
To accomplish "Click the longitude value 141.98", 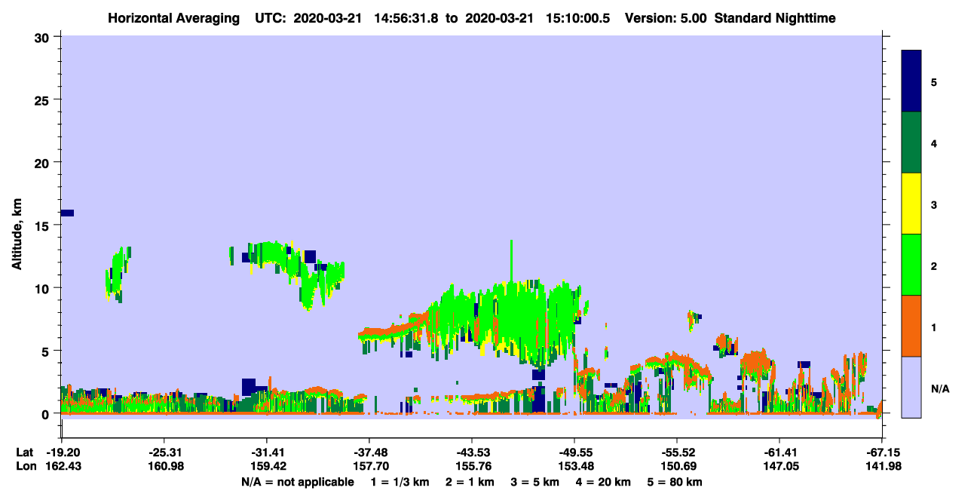I will (882, 466).
